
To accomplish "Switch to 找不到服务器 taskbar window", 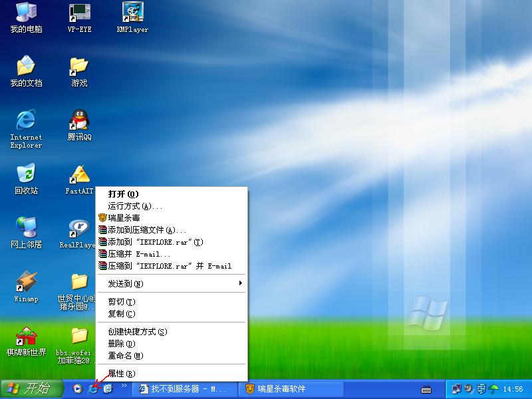I will [x=184, y=389].
